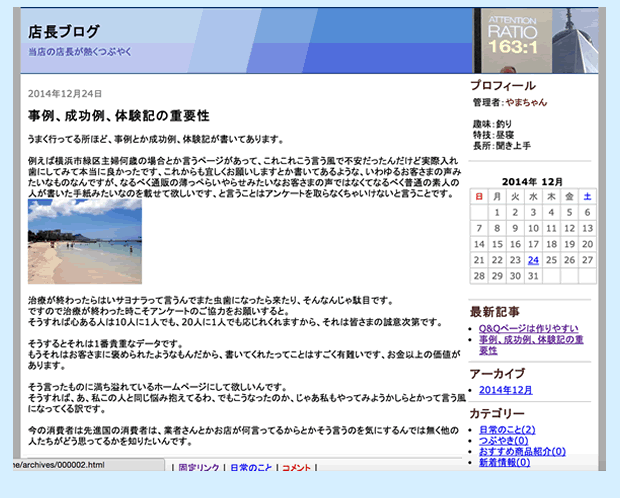
Task: Click calendar date 17
Action: point(533,244)
